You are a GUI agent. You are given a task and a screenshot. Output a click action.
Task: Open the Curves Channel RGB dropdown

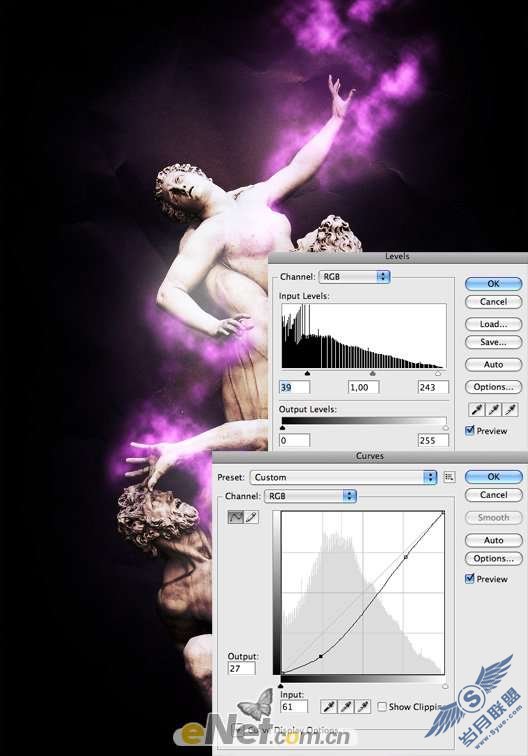[x=310, y=496]
